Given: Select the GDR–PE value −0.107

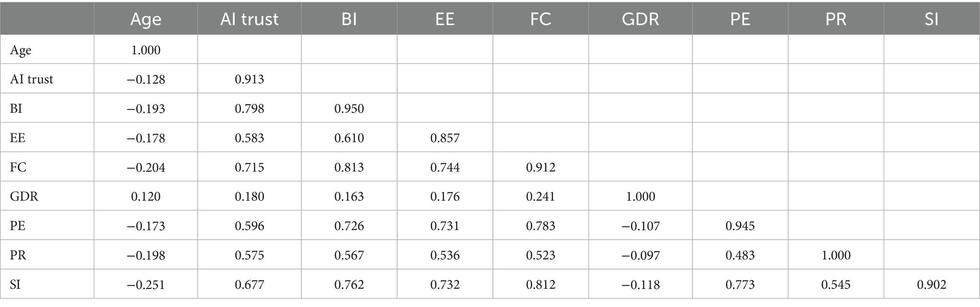Looking at the screenshot, I should point(640,226).
